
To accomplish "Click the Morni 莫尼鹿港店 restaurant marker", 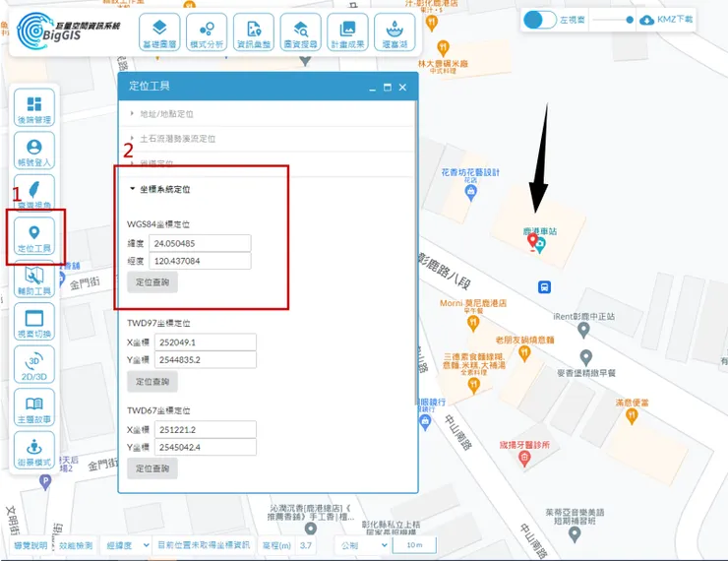I will 473,323.
